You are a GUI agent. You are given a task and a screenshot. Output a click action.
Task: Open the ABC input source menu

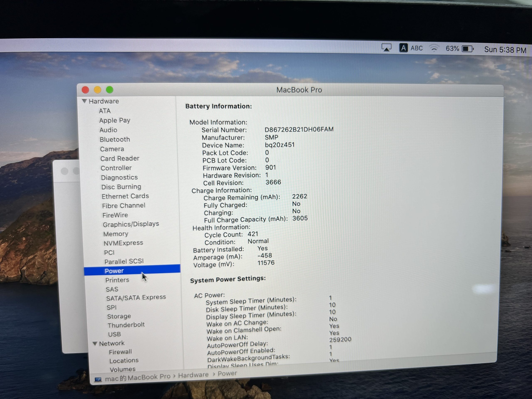point(411,48)
